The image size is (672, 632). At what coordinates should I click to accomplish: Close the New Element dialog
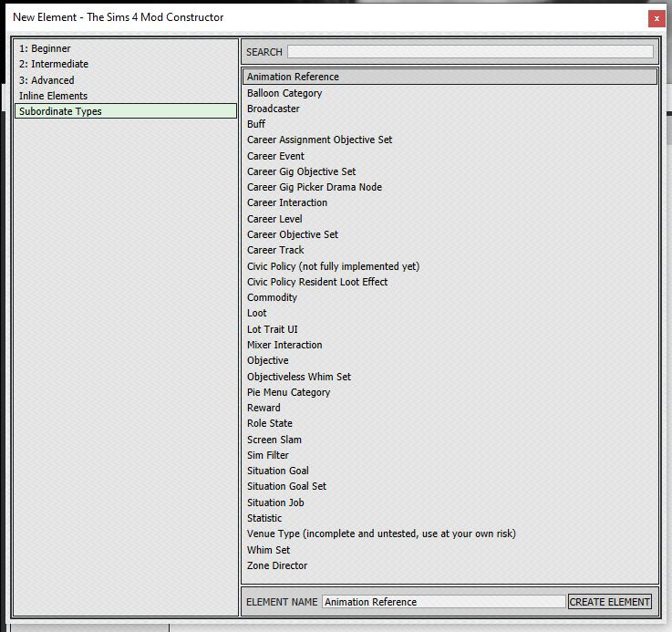pos(656,18)
